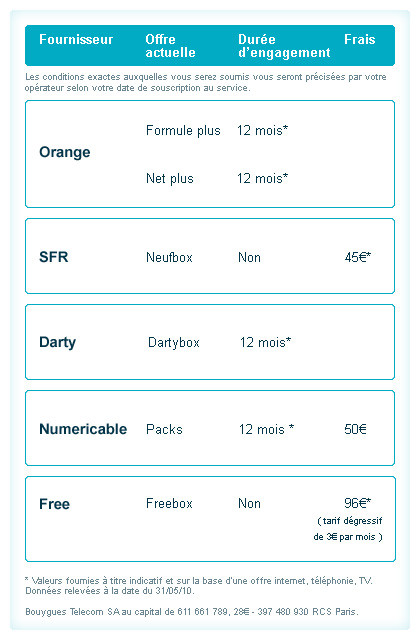Click the Frais column header
Viewport: 420px width, 640px height.
pos(360,39)
